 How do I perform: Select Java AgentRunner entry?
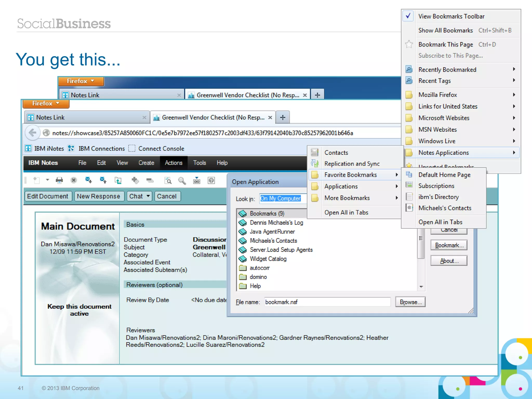coord(272,232)
